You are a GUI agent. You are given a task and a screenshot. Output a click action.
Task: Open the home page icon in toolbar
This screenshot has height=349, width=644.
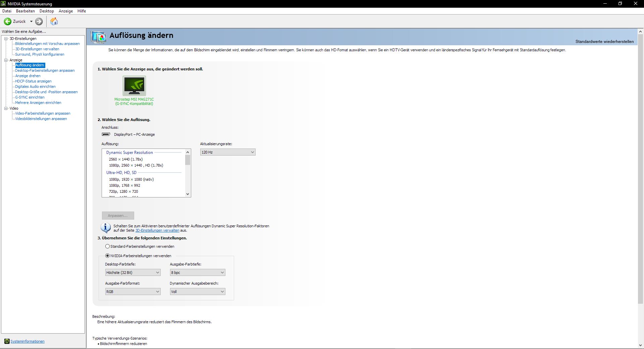coord(54,21)
